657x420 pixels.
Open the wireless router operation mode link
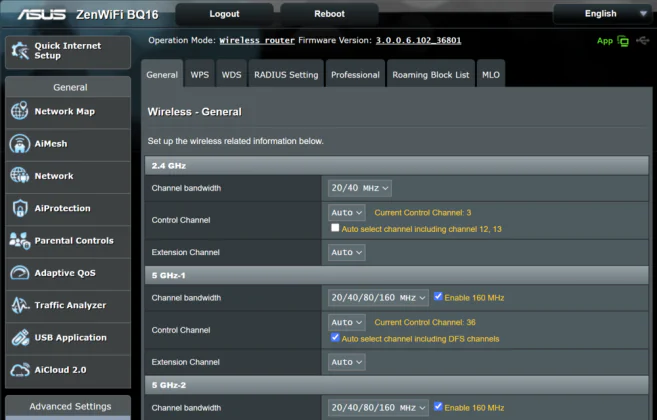257,41
